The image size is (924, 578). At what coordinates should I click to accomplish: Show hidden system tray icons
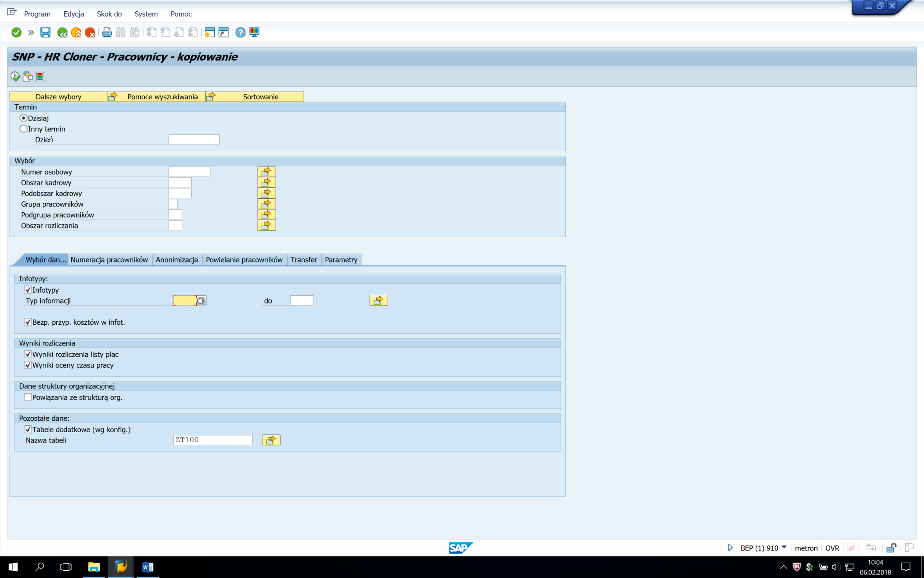point(784,567)
